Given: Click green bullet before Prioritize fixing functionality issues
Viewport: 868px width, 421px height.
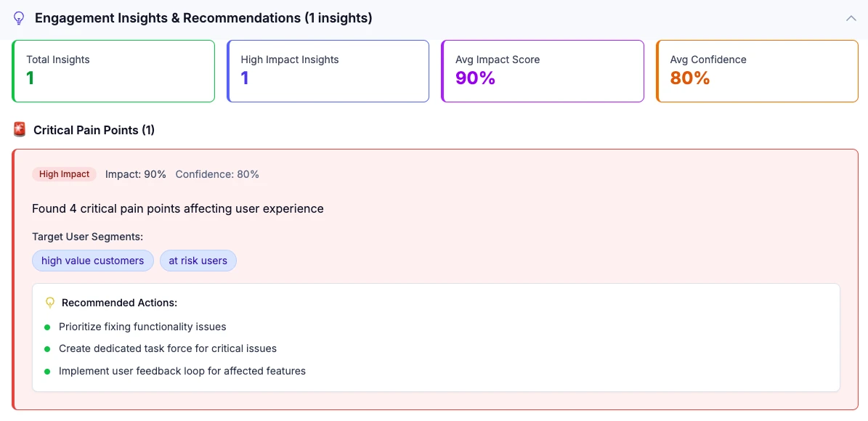Looking at the screenshot, I should (x=47, y=327).
